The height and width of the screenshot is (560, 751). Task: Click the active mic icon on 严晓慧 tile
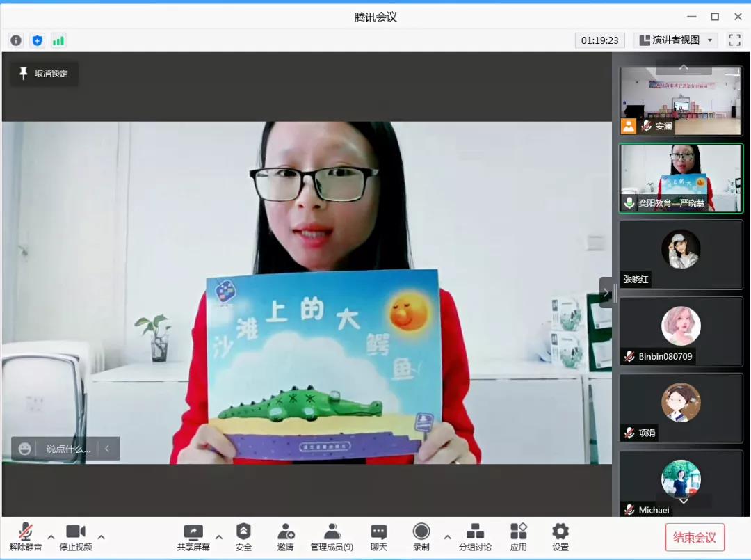tap(629, 202)
